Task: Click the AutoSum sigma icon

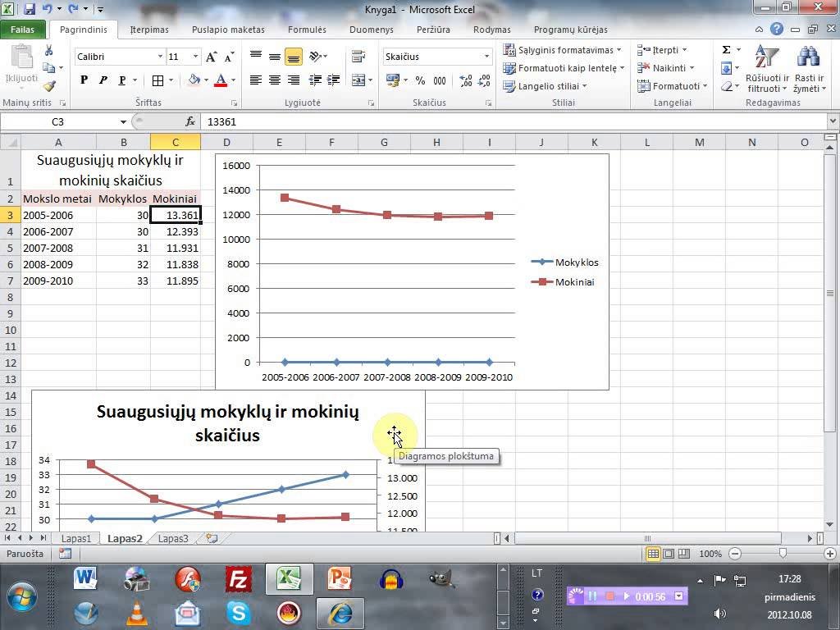Action: pyautogui.click(x=727, y=50)
